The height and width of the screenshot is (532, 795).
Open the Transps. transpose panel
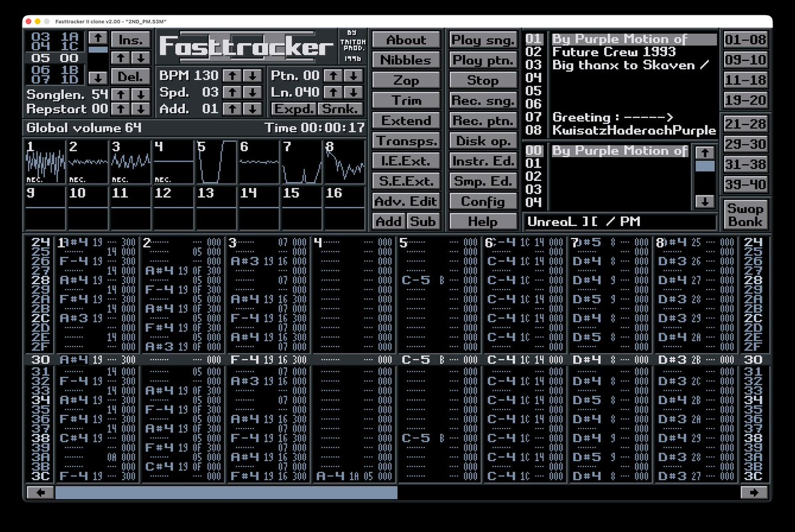click(406, 140)
